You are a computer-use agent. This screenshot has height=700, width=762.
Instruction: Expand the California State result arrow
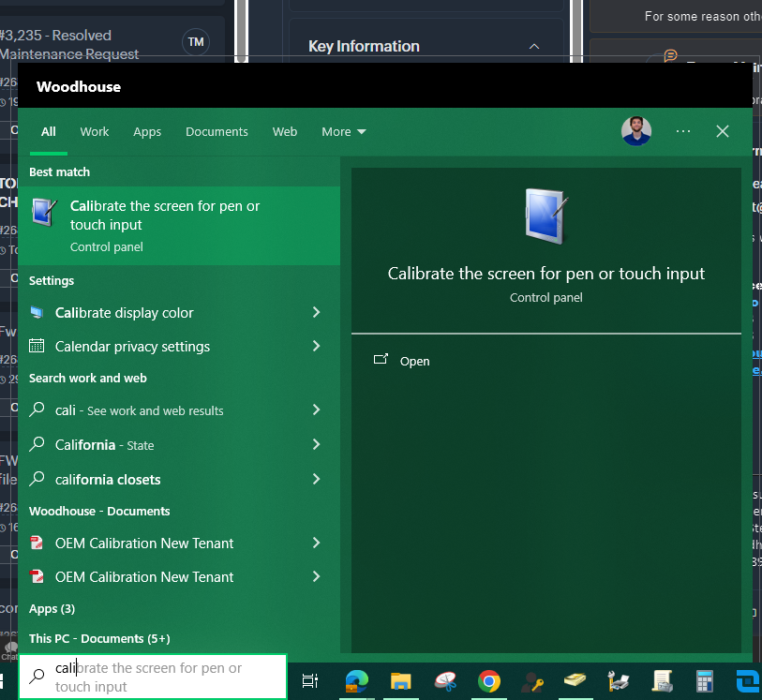pyautogui.click(x=317, y=444)
